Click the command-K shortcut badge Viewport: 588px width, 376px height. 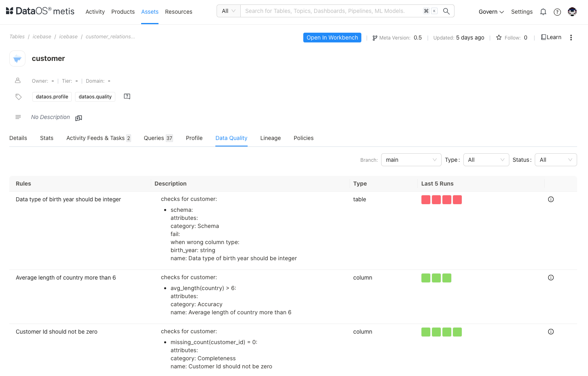click(430, 11)
